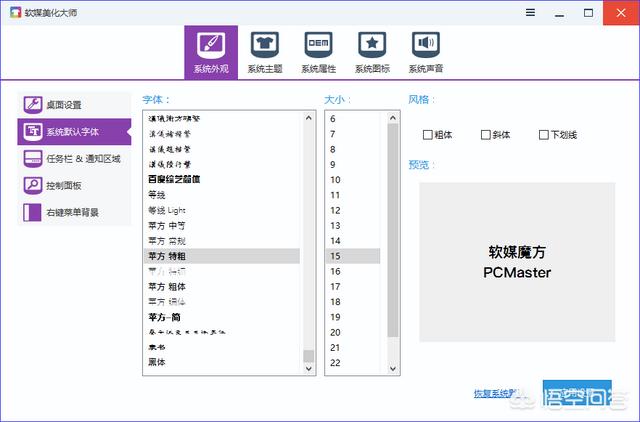
Task: Click font list scroll down arrow
Action: point(308,368)
